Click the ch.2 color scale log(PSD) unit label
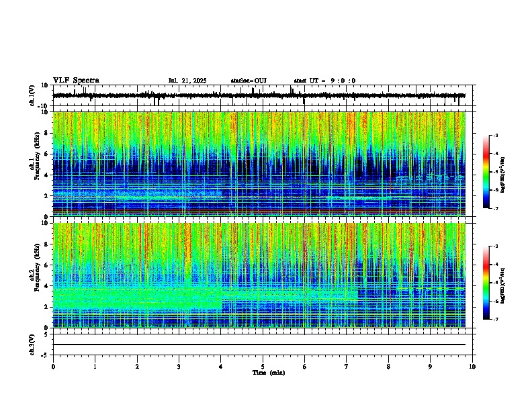The width and height of the screenshot is (532, 411). 502,285
